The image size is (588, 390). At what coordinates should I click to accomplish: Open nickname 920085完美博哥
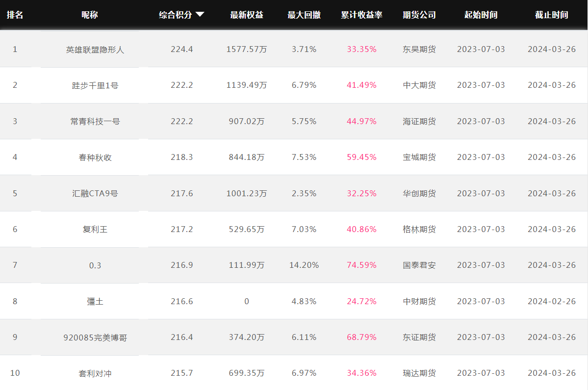tap(95, 338)
